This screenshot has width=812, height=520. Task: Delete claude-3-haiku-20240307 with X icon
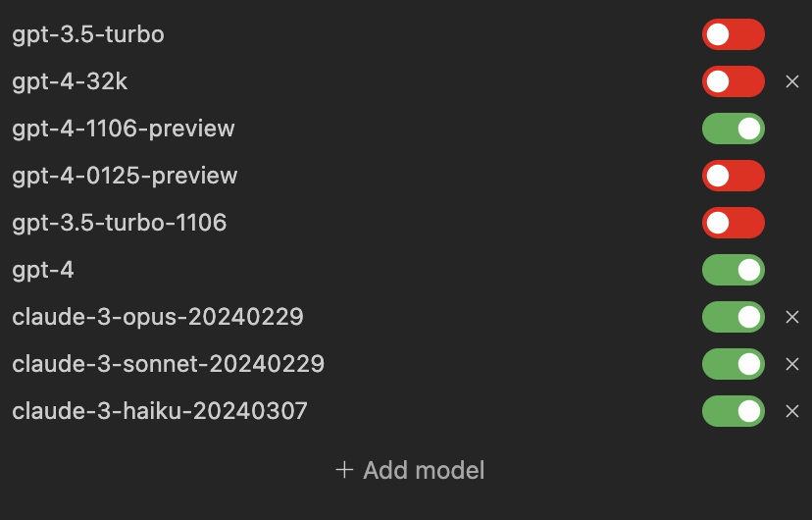pyautogui.click(x=792, y=411)
